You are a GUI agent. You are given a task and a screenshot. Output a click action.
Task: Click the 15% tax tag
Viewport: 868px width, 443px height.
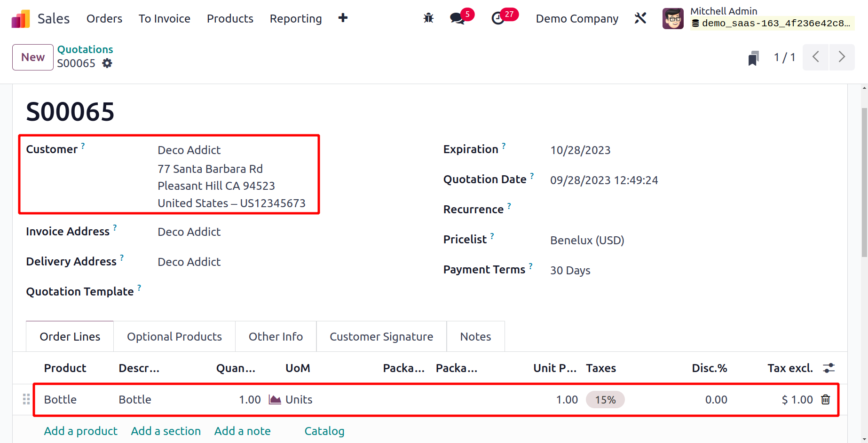[x=605, y=400]
